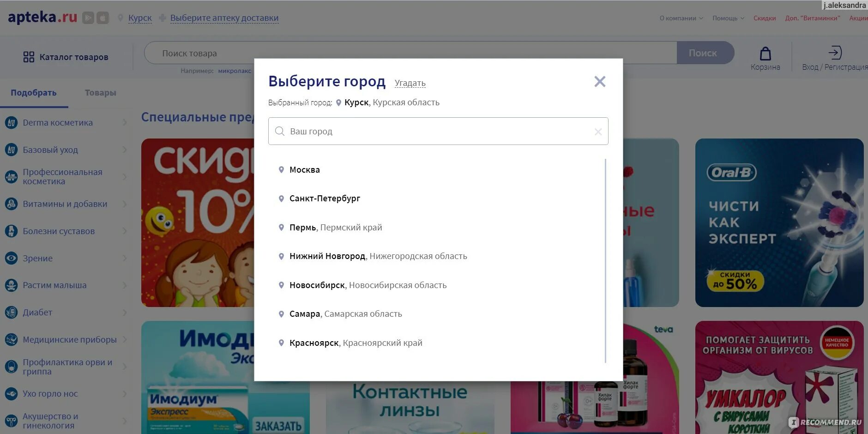Viewport: 868px width, 434px height.
Task: Click the Медицинские приборы icon
Action: (11, 340)
